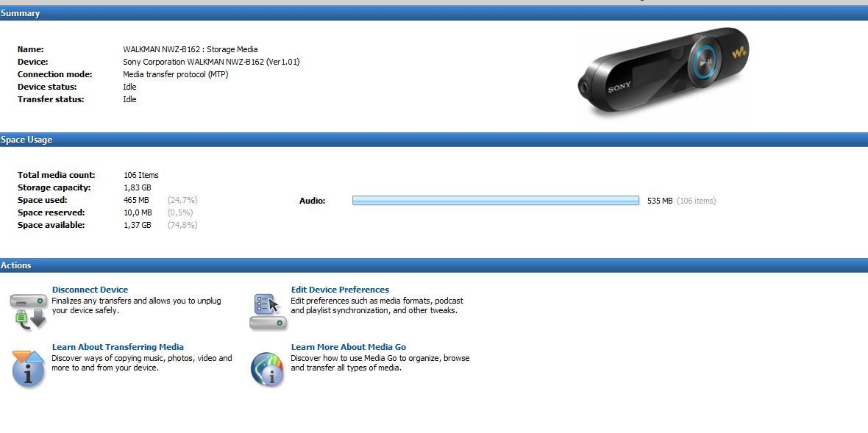Click the '(106 items)' audio count text
This screenshot has width=868, height=433.
[697, 201]
